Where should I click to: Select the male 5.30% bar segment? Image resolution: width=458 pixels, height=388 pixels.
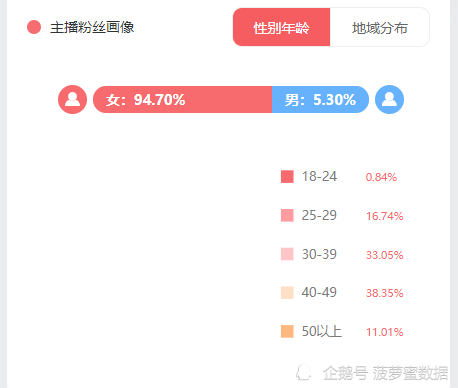[320, 99]
